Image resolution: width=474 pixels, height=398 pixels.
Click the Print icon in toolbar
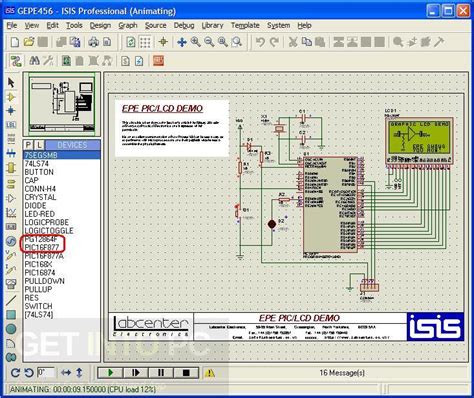tap(93, 42)
